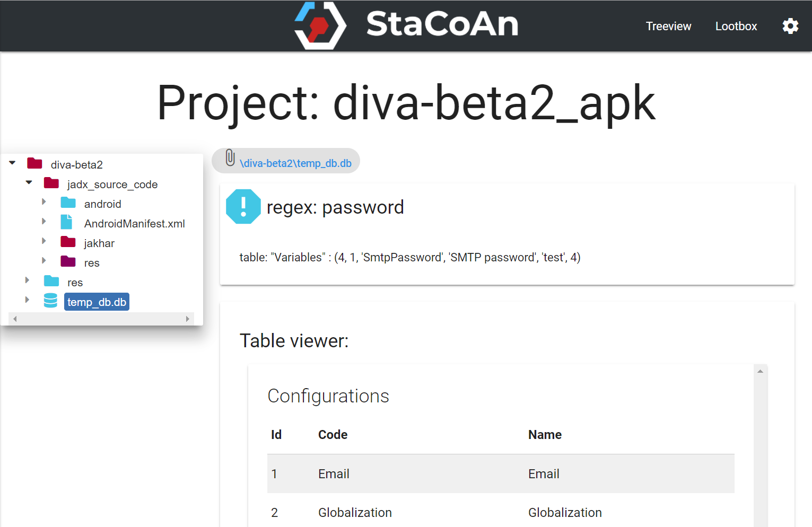
Task: Click the 'regex: password' finding title
Action: [335, 207]
